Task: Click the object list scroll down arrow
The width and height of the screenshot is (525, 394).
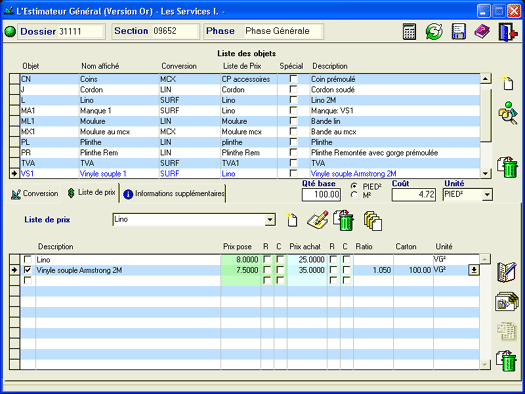Action: 486,173
